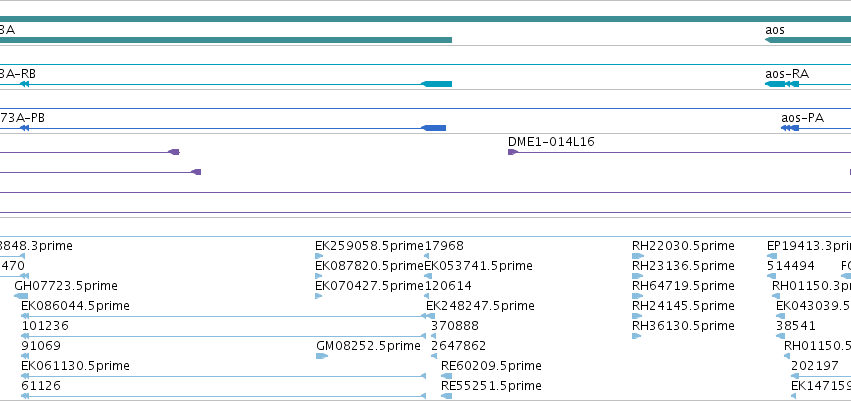Image resolution: width=851 pixels, height=401 pixels.
Task: Click EST label RH23136.5prime
Action: pyautogui.click(x=683, y=266)
